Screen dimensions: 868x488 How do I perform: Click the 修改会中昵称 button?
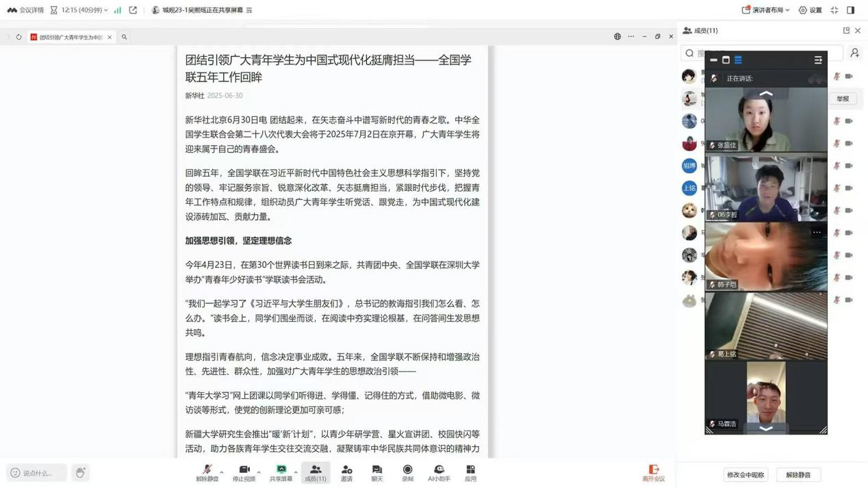[745, 474]
